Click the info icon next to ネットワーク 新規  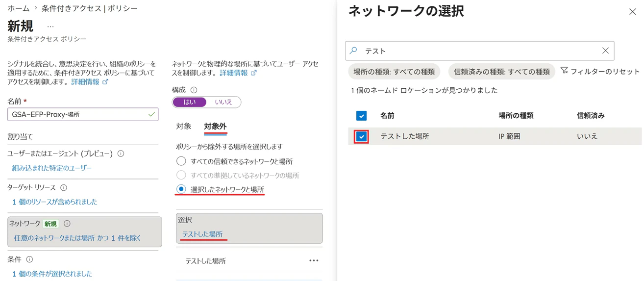[67, 223]
